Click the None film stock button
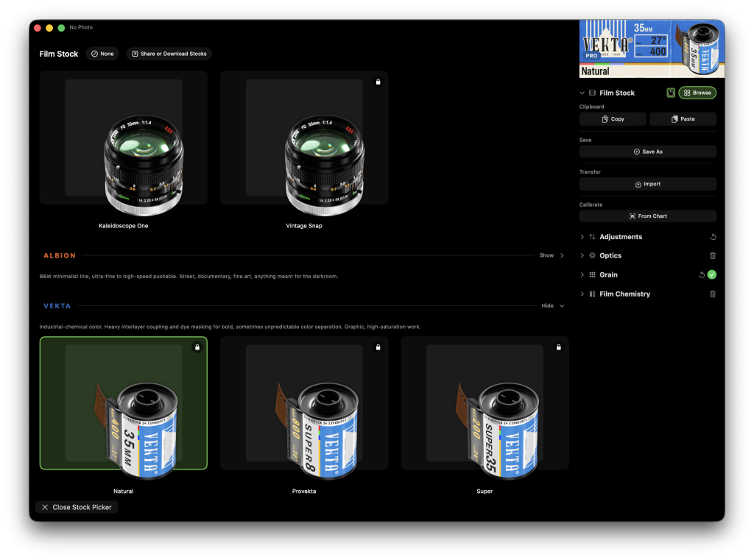The image size is (754, 560). click(x=103, y=54)
